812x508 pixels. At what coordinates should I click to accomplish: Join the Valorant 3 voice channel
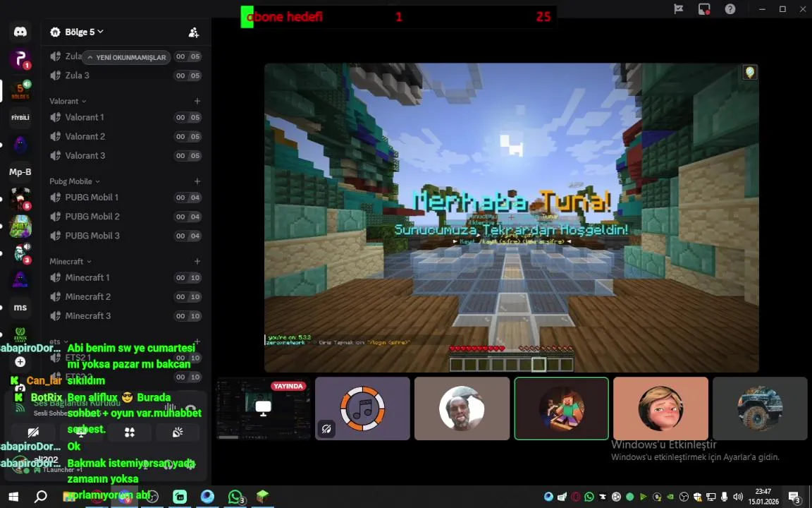coord(125,156)
